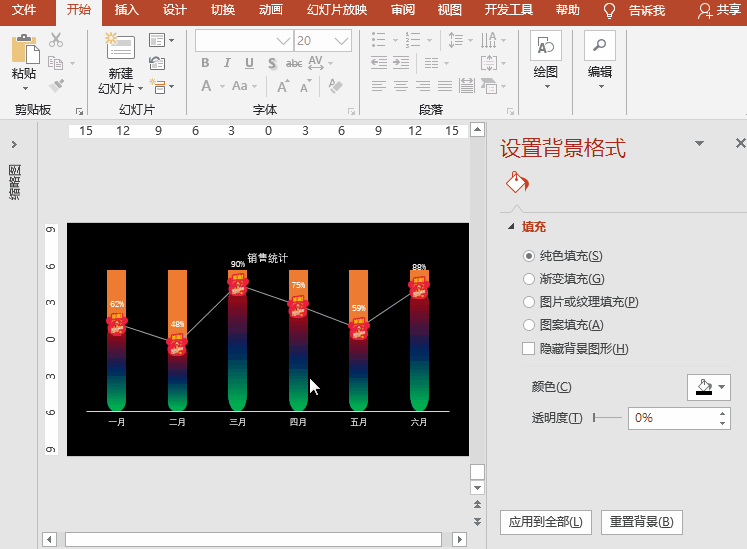Select Gradient fill (渐变填充) option

pos(528,279)
